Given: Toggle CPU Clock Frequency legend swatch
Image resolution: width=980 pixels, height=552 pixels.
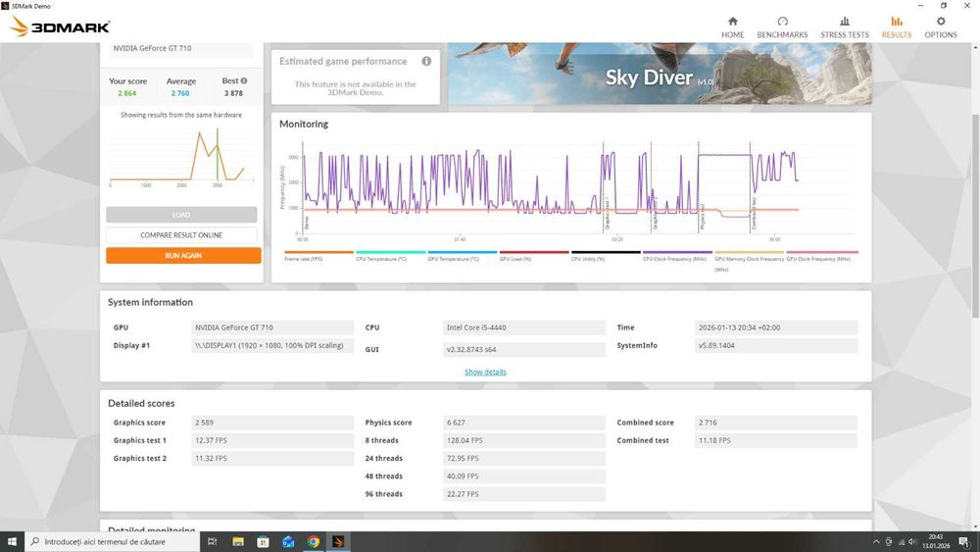Looking at the screenshot, I should [677, 253].
